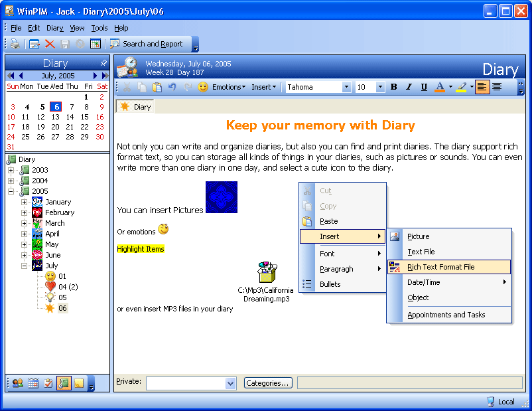Open the Contacts module icon at bottom
Viewport: 532px width, 411px height.
coord(17,383)
